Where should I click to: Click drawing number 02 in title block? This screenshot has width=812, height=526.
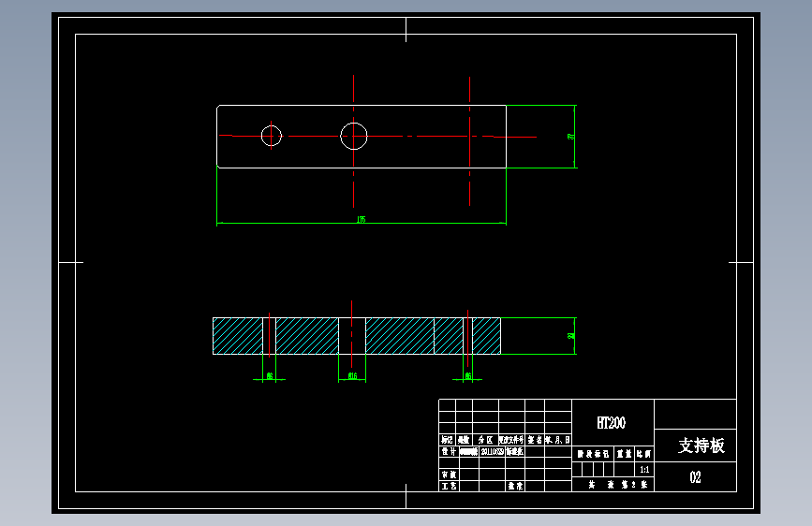(695, 477)
